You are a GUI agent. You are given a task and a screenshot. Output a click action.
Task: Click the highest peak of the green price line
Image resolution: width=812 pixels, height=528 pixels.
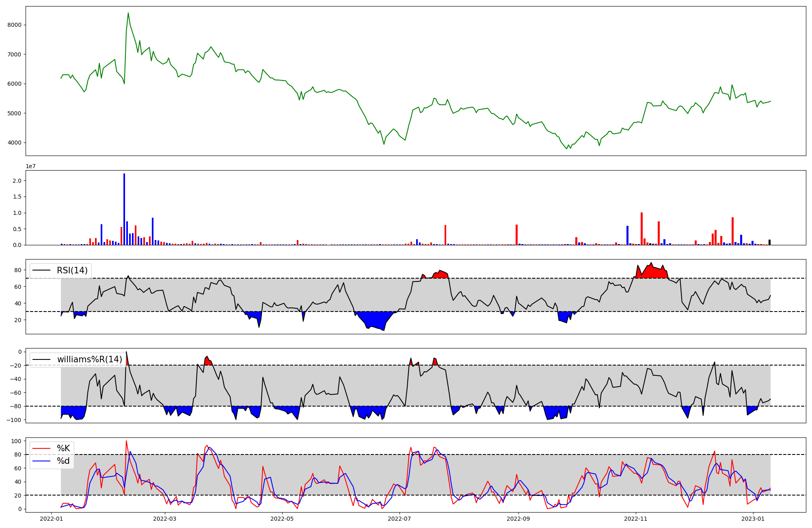coord(128,13)
